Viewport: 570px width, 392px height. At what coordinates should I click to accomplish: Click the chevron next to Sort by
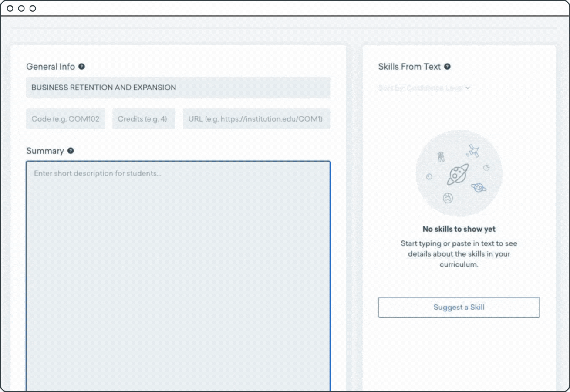pos(468,88)
